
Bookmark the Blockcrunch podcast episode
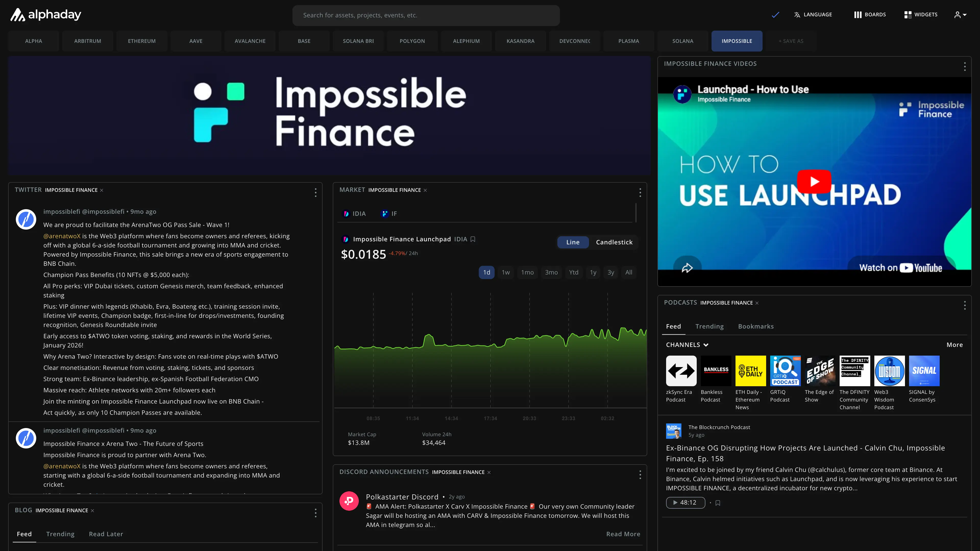click(x=718, y=503)
